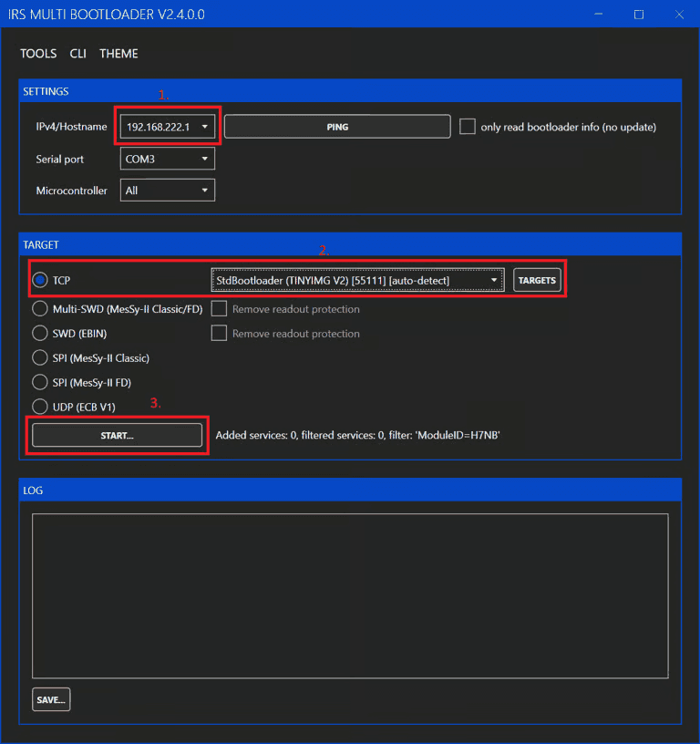Click the TARGETS button
Screen dimensions: 700x744
point(537,280)
